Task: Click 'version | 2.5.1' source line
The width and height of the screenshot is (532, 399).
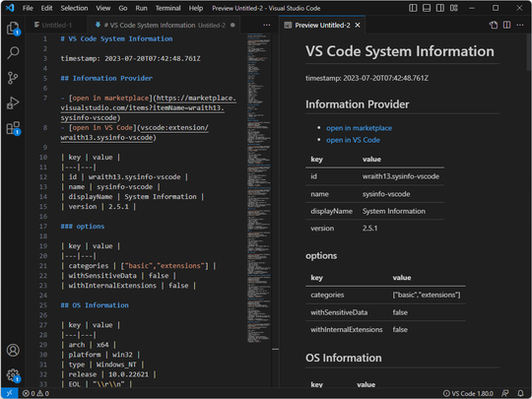Action: coord(99,207)
